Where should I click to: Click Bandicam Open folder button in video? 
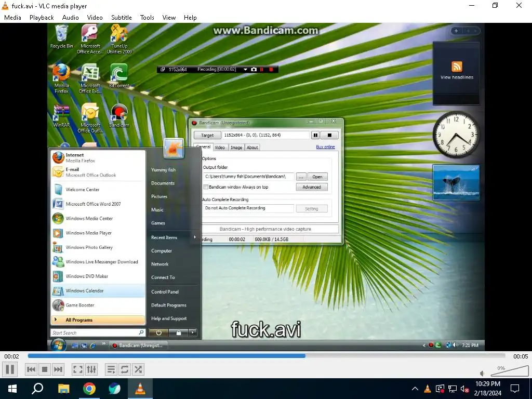pos(317,177)
